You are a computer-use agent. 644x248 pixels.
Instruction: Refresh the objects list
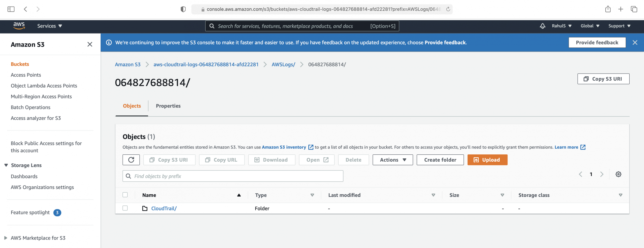click(x=131, y=160)
